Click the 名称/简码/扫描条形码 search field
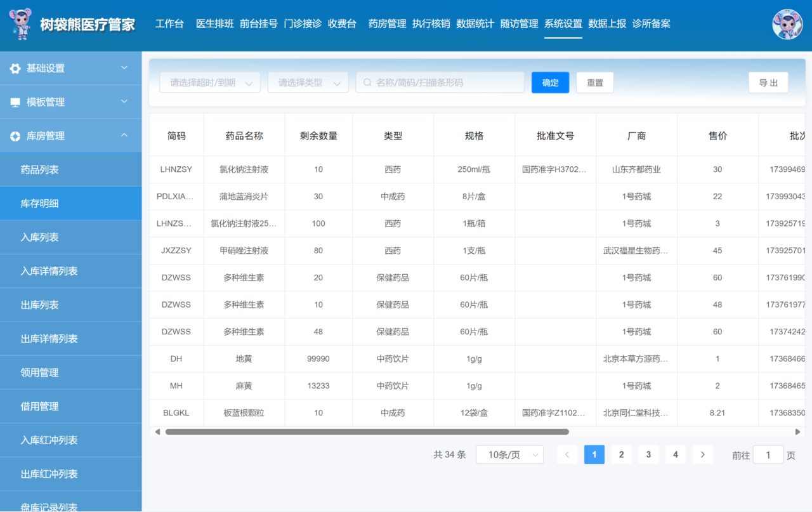 [440, 82]
